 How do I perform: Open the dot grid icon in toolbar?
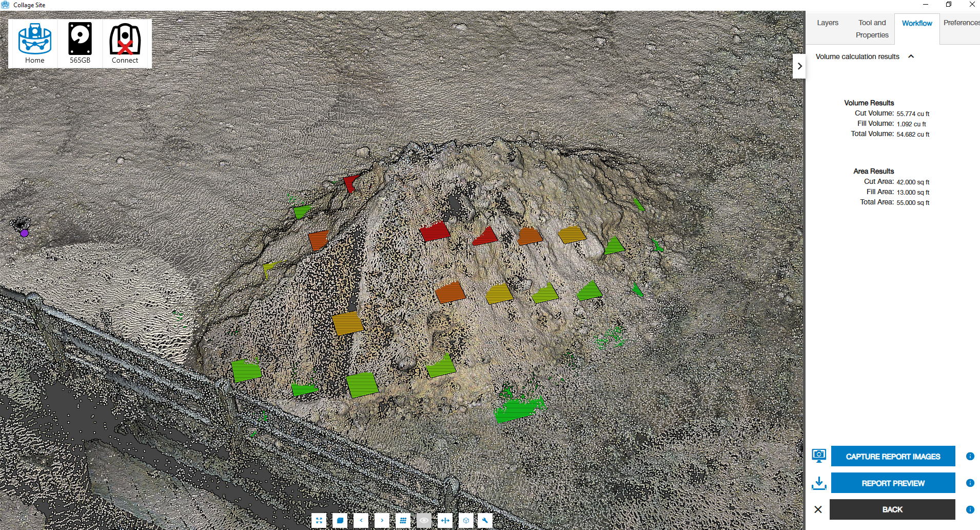[403, 520]
